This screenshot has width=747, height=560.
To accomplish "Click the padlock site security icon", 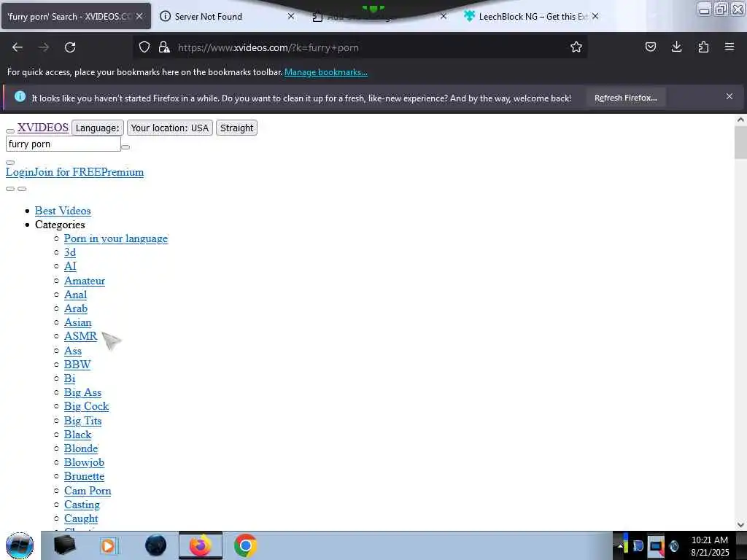I will 164,47.
